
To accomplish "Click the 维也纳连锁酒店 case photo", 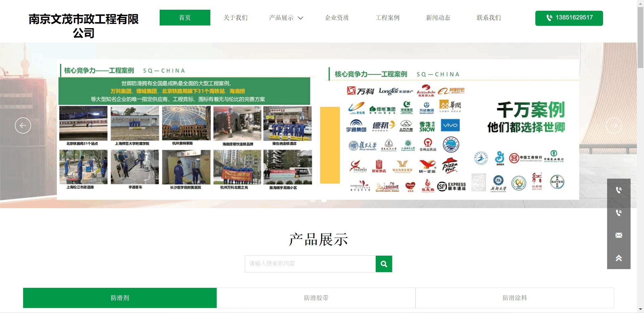I will pos(287,123).
